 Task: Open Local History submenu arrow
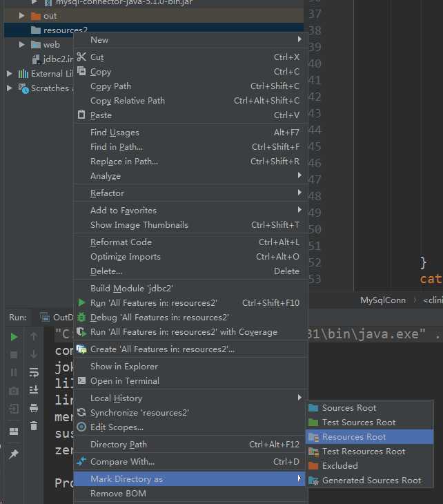click(299, 398)
